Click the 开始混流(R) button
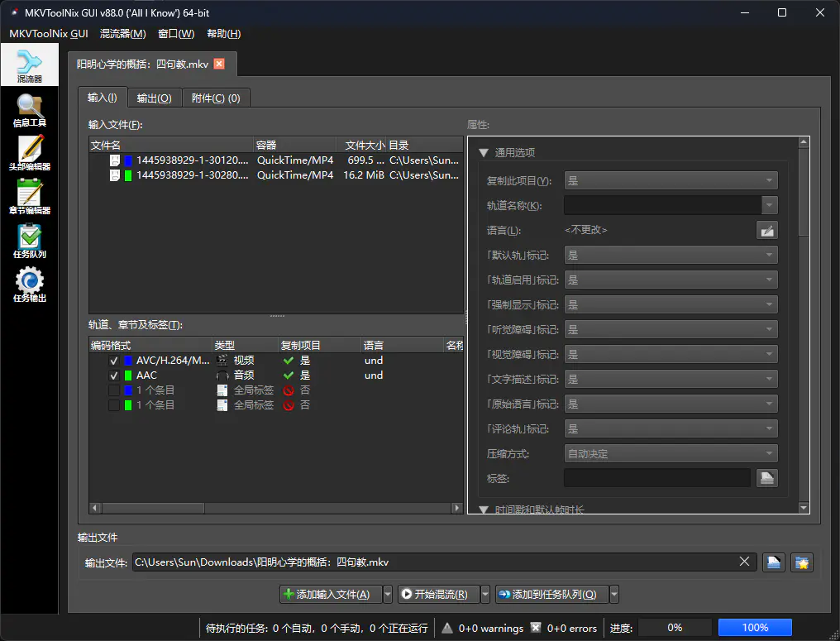Viewport: 840px width, 641px height. pyautogui.click(x=437, y=594)
